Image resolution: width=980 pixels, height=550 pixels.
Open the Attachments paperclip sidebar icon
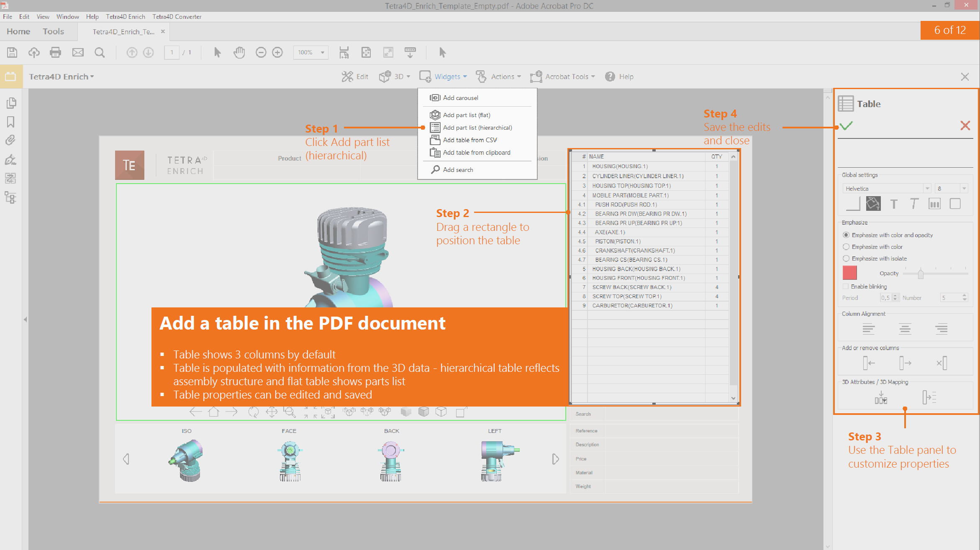coord(11,140)
